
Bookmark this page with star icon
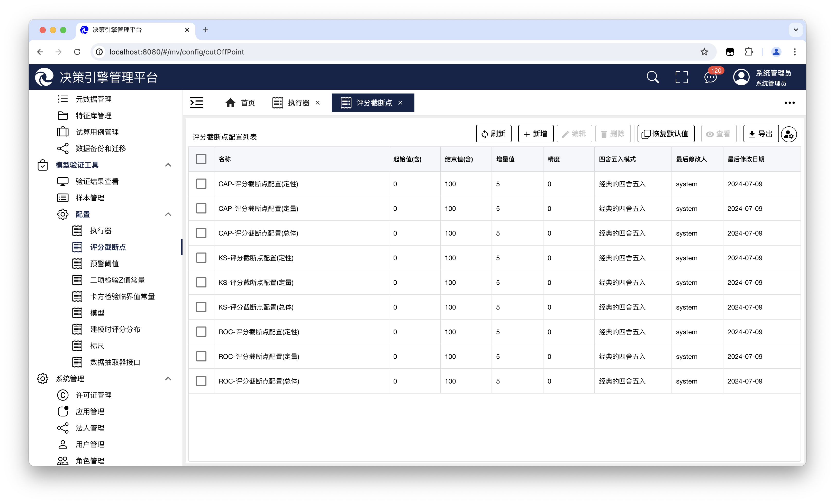tap(704, 52)
